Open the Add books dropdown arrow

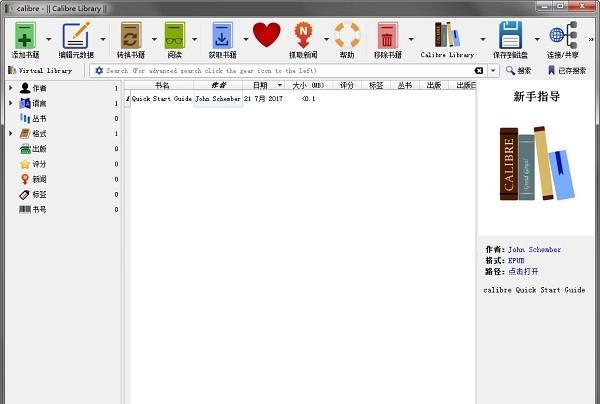point(49,39)
